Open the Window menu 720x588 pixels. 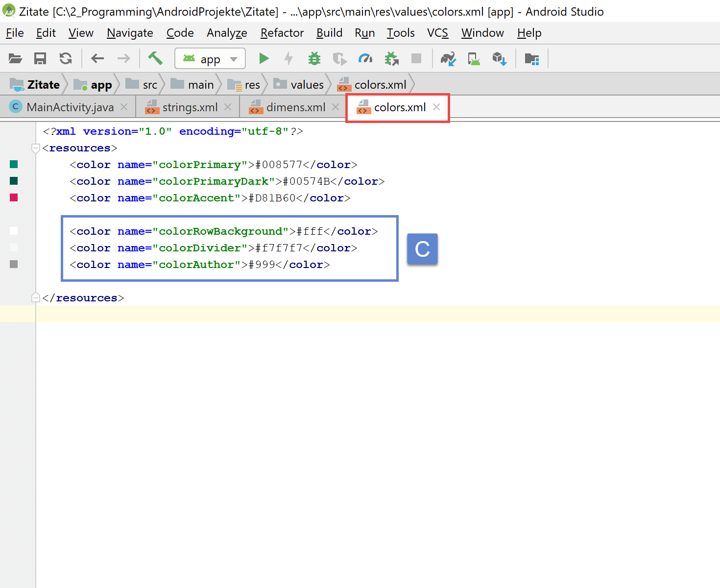point(482,33)
